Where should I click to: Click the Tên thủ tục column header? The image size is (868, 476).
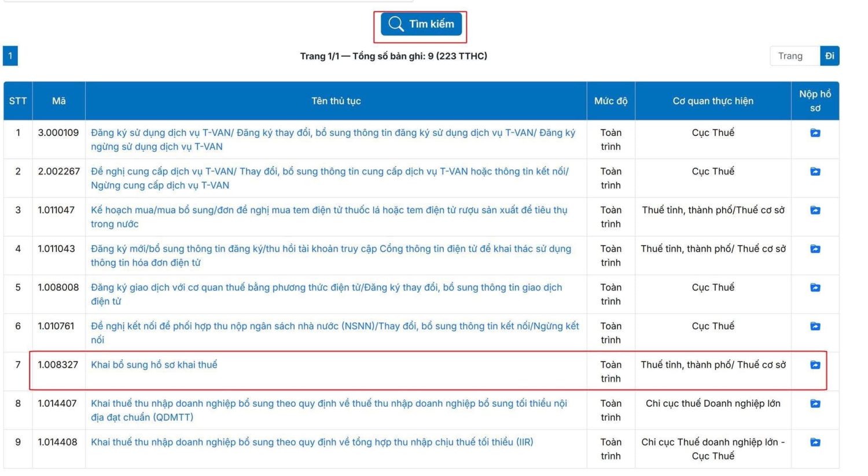pyautogui.click(x=336, y=101)
